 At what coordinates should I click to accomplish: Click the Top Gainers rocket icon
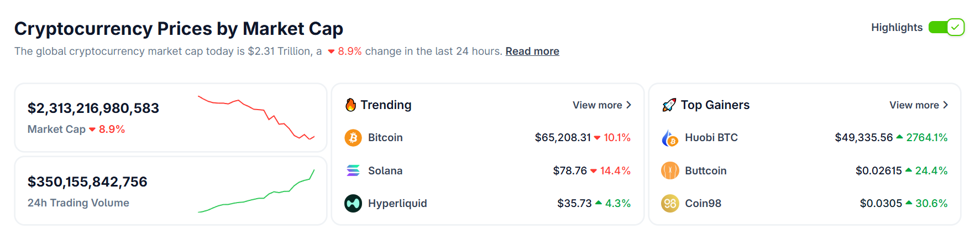click(669, 105)
